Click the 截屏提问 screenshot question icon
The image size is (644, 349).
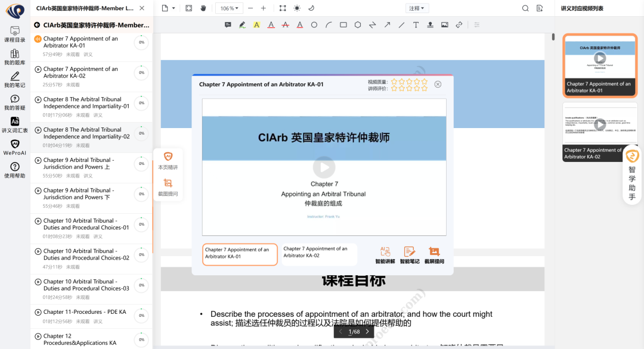pos(434,255)
